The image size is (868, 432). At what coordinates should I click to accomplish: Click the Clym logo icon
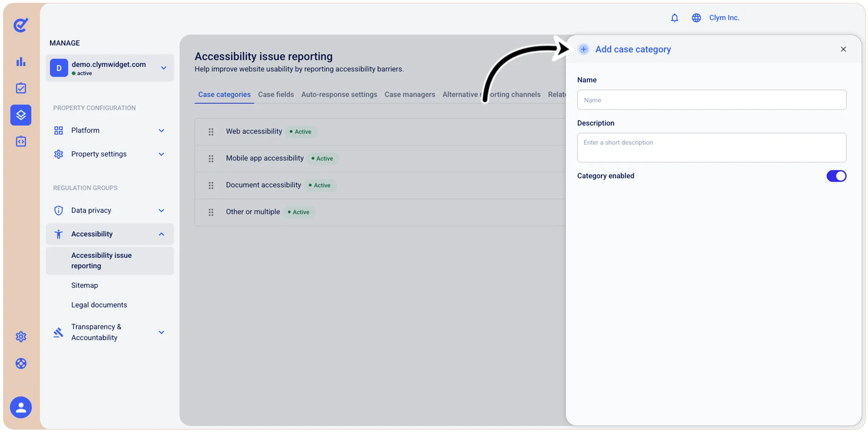(x=21, y=25)
